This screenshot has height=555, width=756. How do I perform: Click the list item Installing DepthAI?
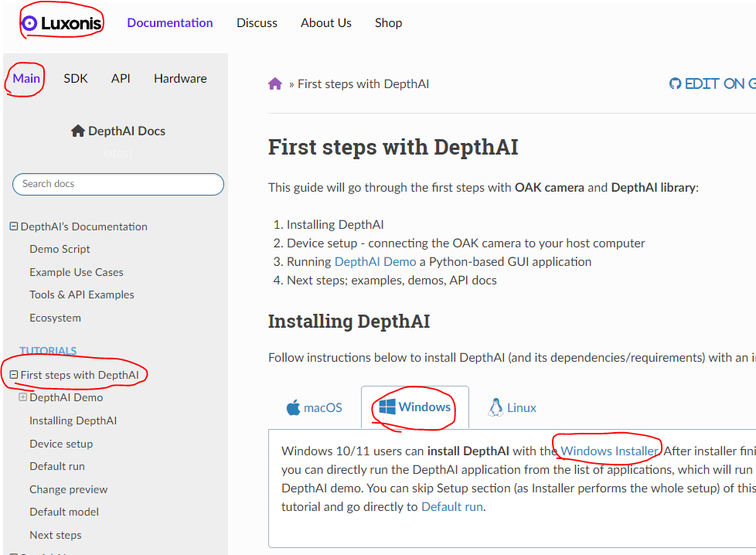click(335, 225)
